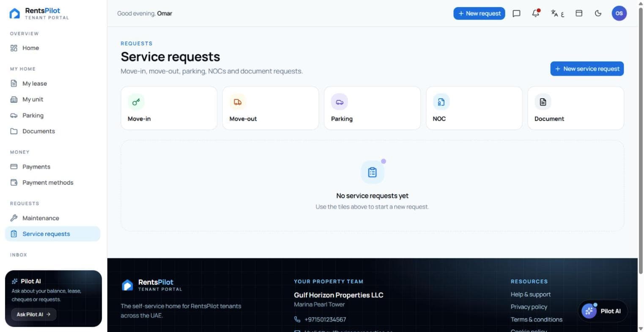This screenshot has height=332, width=644.
Task: Click the 'No service requests yet' message
Action: click(x=372, y=196)
